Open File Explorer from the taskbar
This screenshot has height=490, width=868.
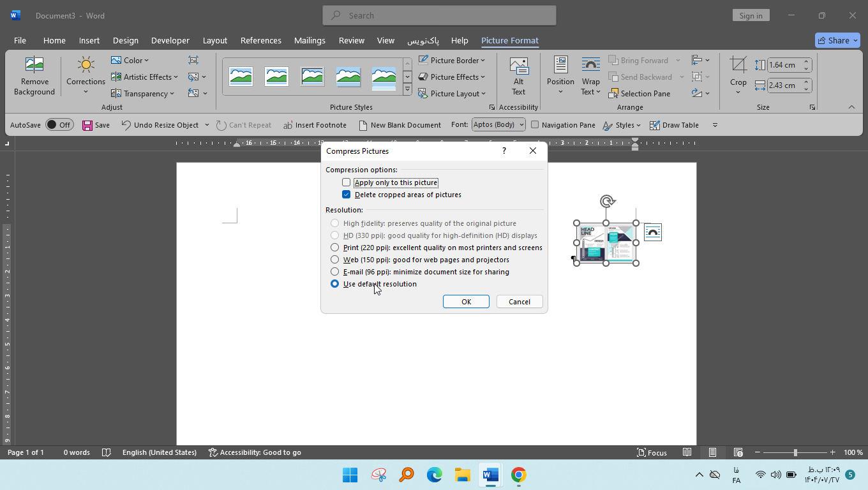pyautogui.click(x=462, y=475)
